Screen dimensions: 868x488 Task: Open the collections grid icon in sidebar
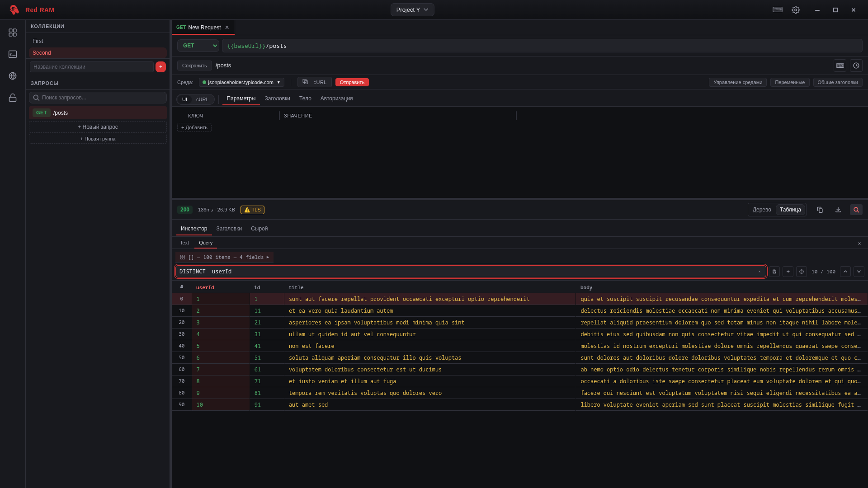click(x=13, y=33)
